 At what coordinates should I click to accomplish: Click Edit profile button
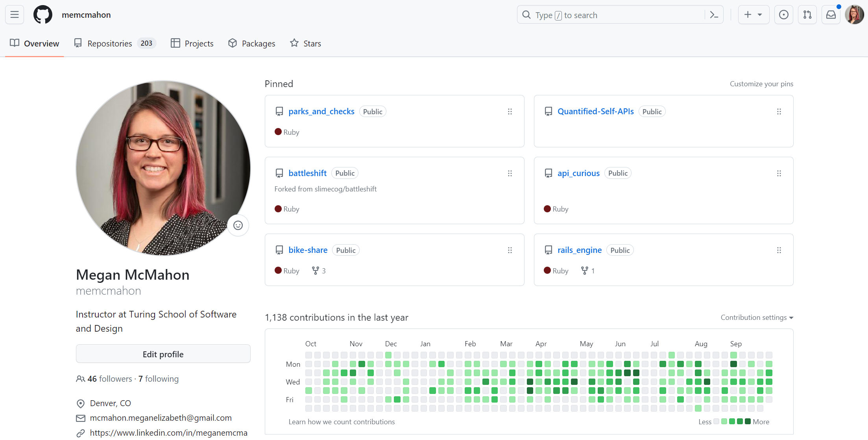pyautogui.click(x=163, y=354)
